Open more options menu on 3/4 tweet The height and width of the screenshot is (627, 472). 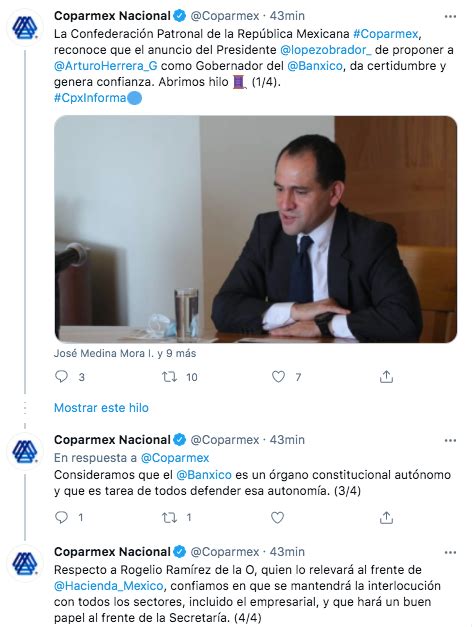tap(450, 440)
